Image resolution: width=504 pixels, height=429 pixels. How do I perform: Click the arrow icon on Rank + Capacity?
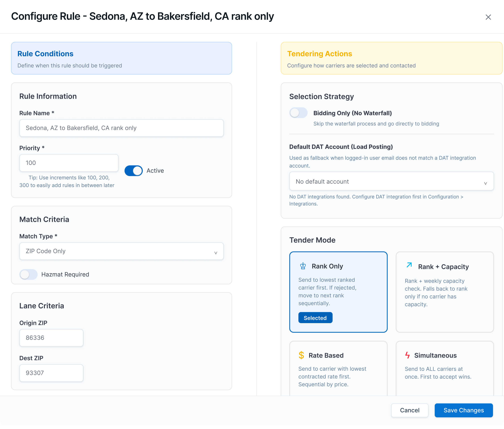(x=409, y=265)
